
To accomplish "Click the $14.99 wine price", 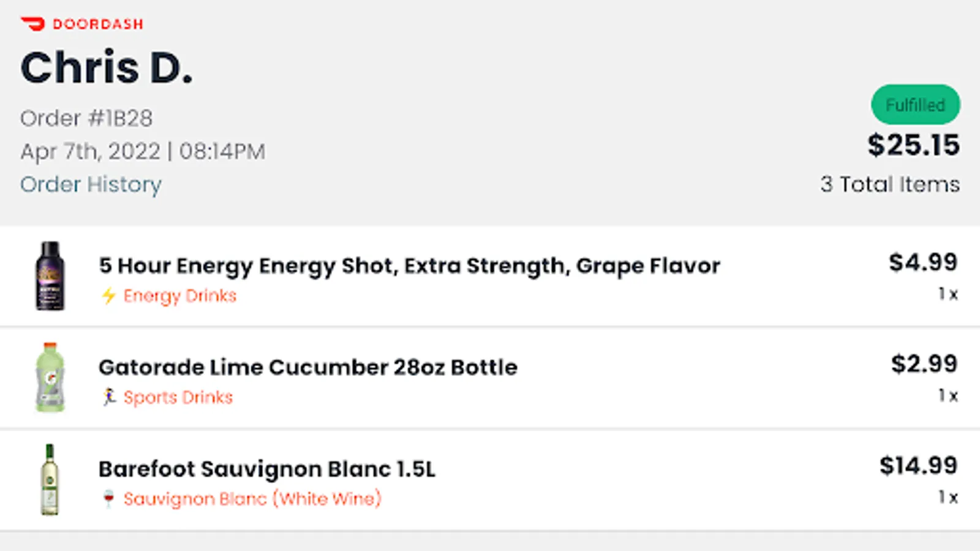I will point(918,465).
